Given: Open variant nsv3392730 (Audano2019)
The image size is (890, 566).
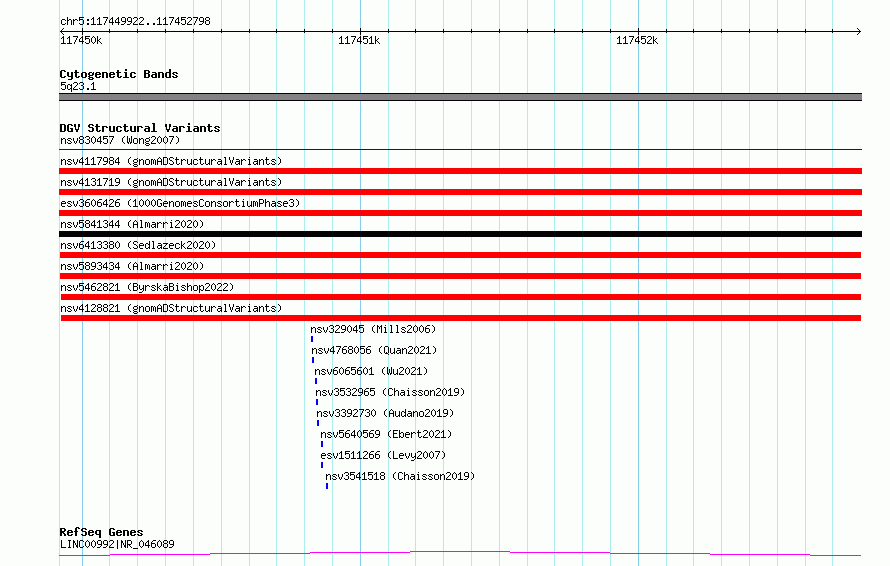Looking at the screenshot, I should pyautogui.click(x=385, y=413).
